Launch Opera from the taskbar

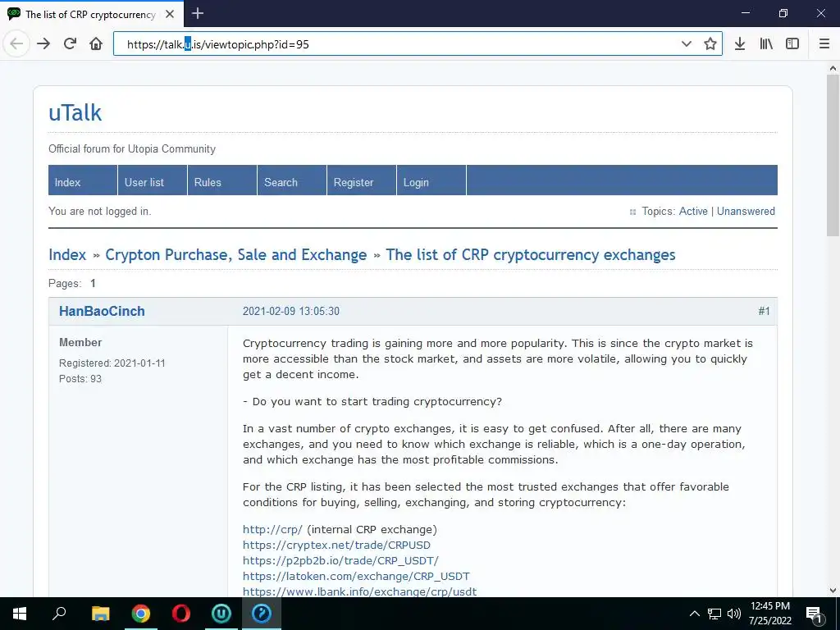coord(181,614)
